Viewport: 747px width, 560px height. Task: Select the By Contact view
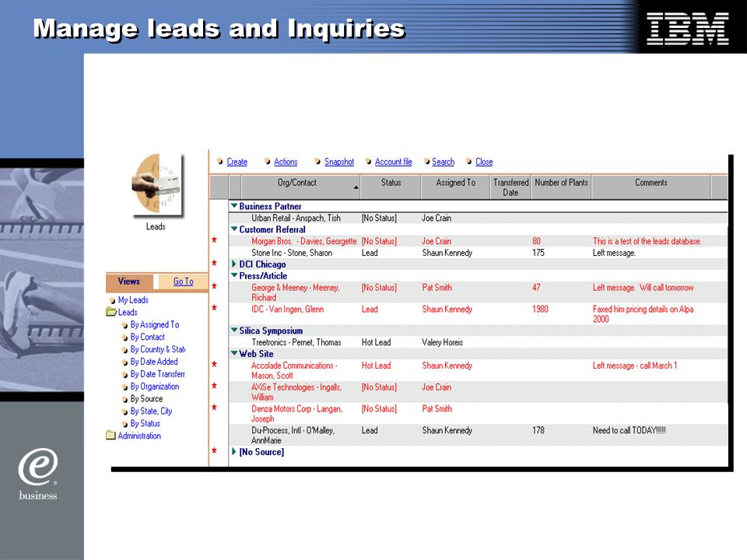click(148, 337)
